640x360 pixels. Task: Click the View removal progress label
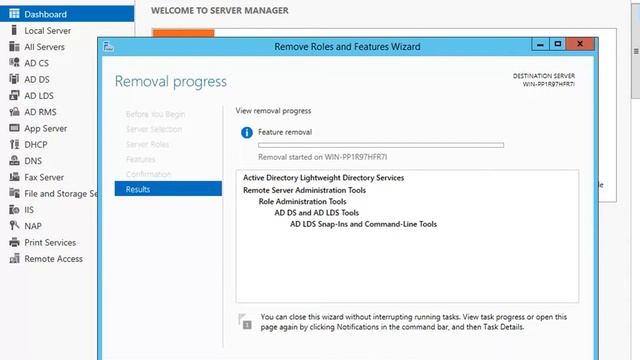[x=273, y=111]
